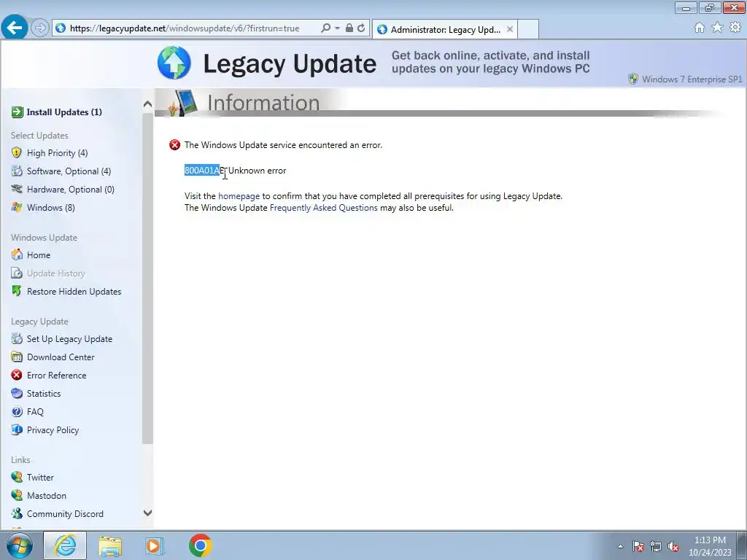747x560 pixels.
Task: Click the Mastodon sidebar icon
Action: click(x=17, y=495)
